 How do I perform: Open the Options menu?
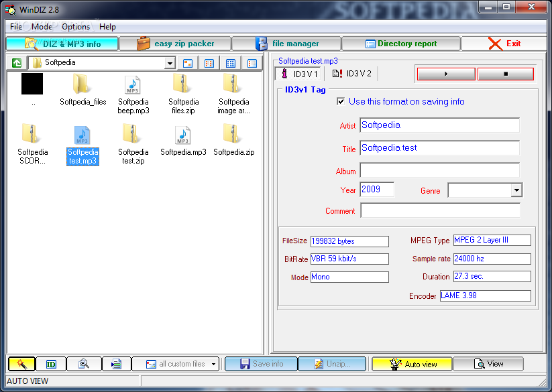pyautogui.click(x=76, y=27)
